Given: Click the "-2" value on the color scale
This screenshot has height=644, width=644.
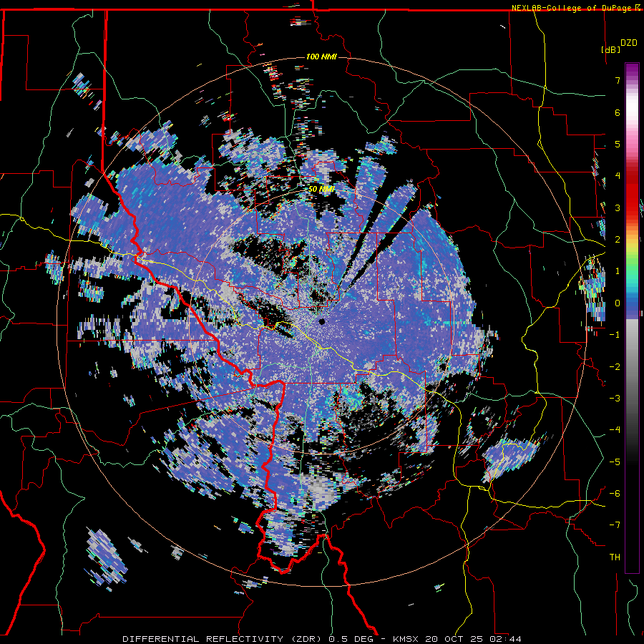Looking at the screenshot, I should click(x=615, y=367).
